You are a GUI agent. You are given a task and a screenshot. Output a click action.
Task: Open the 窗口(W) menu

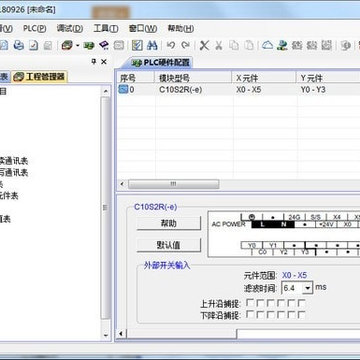[x=143, y=28]
